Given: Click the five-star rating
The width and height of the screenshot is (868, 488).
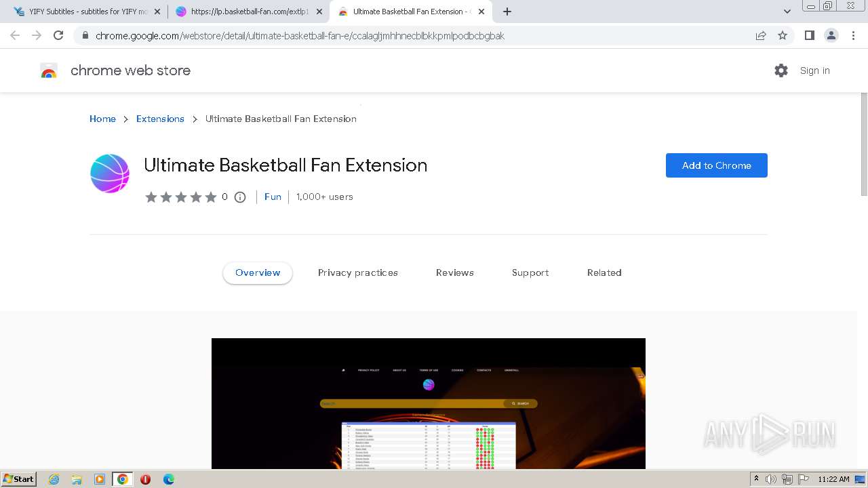Looking at the screenshot, I should click(181, 197).
